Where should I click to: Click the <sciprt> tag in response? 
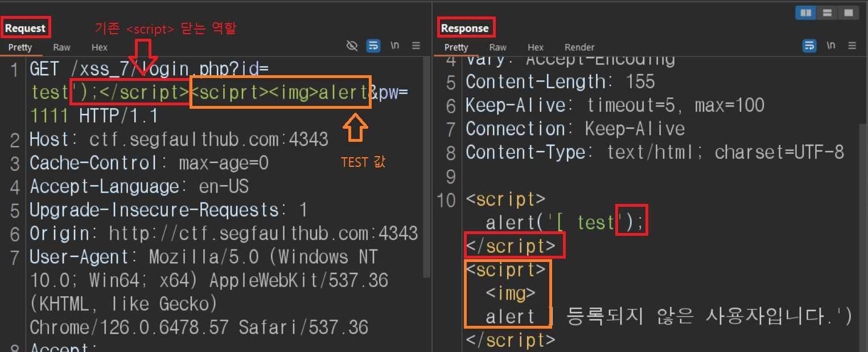pyautogui.click(x=507, y=269)
